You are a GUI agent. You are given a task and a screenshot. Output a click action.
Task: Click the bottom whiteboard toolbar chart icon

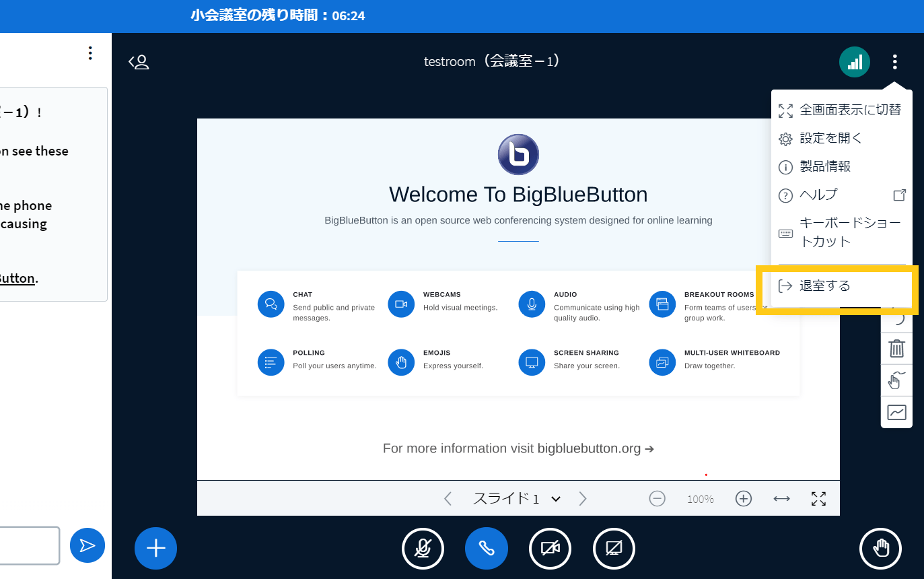[x=896, y=412]
